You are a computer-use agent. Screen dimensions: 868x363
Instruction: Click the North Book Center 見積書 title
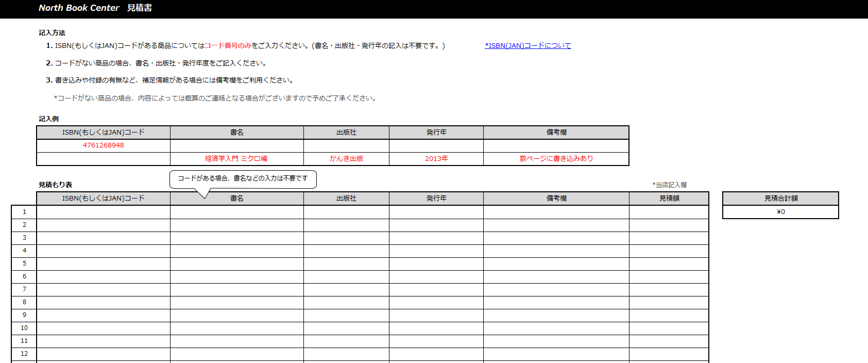(x=95, y=8)
